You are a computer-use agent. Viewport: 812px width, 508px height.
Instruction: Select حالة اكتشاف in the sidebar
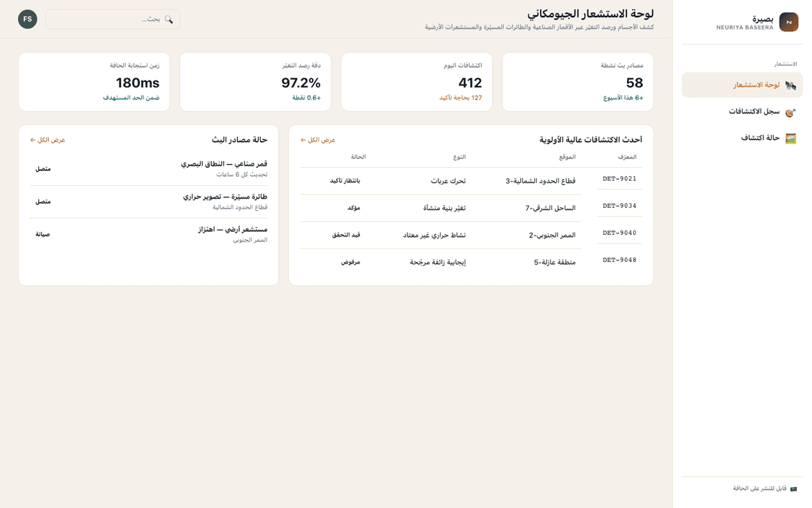pyautogui.click(x=742, y=138)
